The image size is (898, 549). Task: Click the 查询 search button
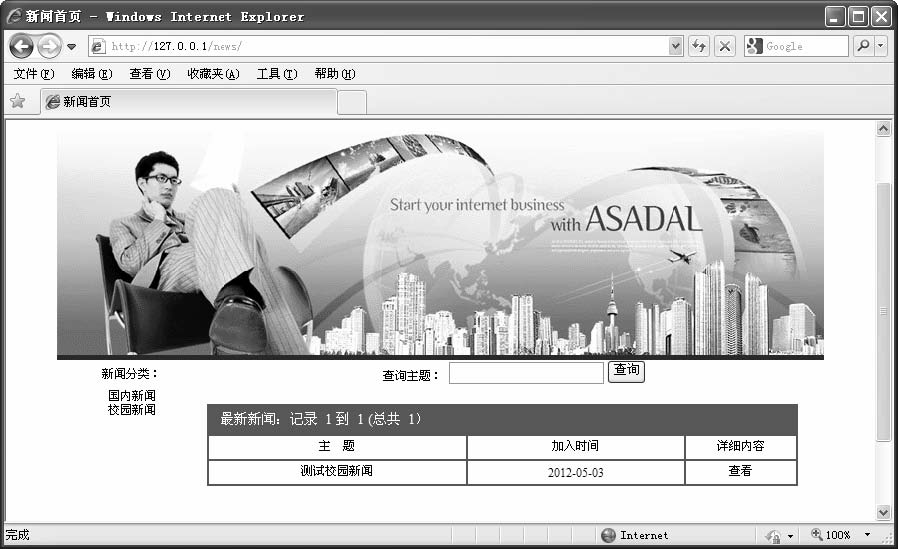(x=626, y=370)
